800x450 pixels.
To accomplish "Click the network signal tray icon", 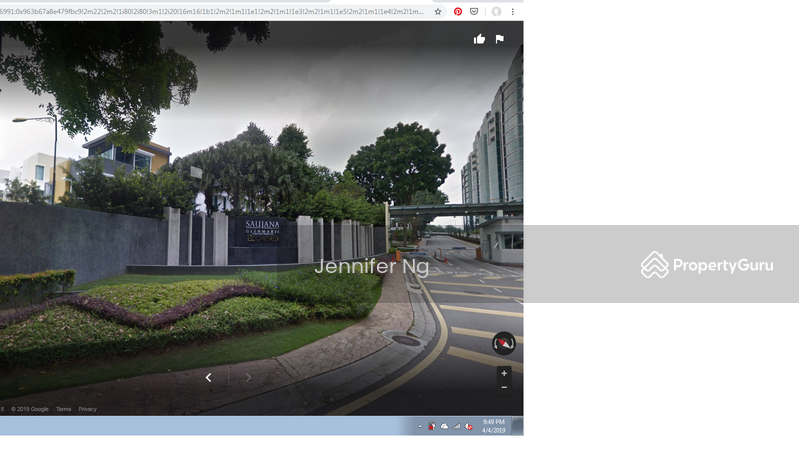I will pyautogui.click(x=457, y=426).
